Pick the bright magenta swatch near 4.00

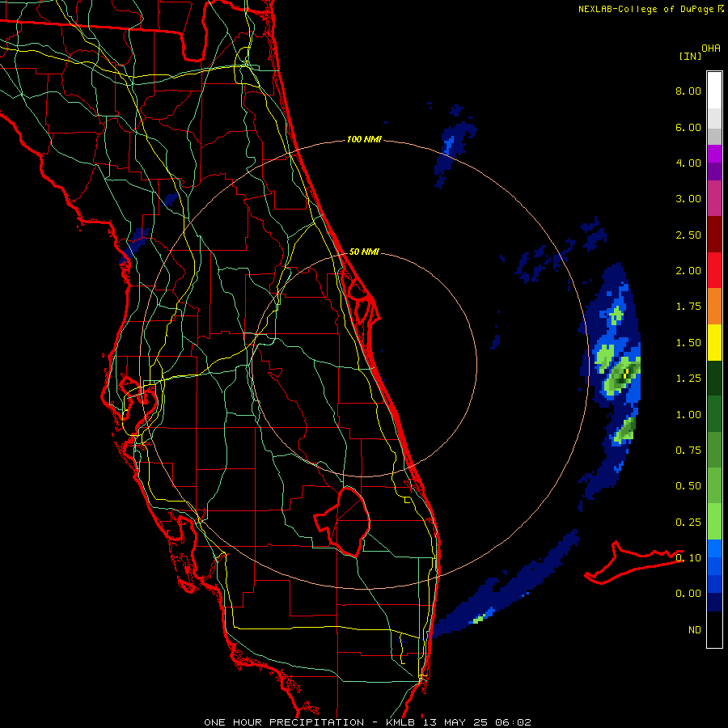[714, 154]
